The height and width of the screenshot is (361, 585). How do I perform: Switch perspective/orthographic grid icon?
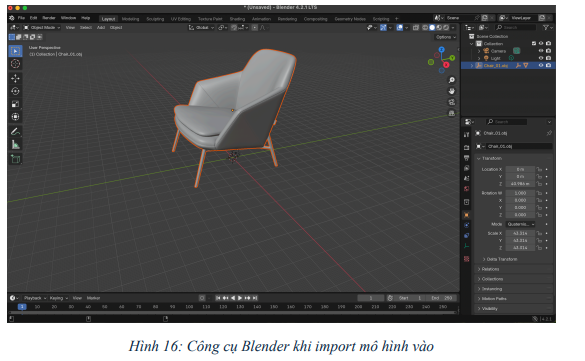(x=451, y=113)
